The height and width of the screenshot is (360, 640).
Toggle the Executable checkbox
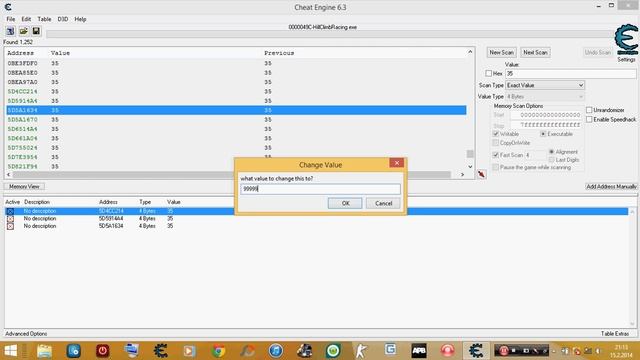pos(543,134)
